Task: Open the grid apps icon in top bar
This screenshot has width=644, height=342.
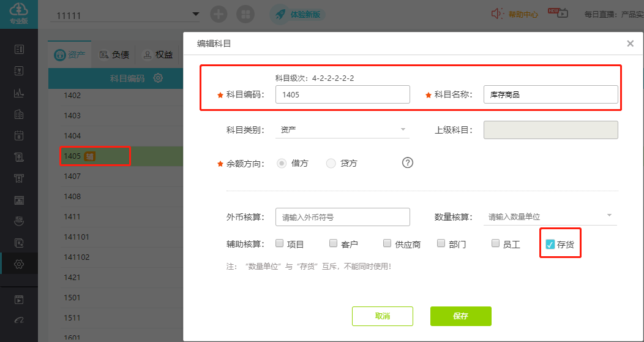Action: 245,14
